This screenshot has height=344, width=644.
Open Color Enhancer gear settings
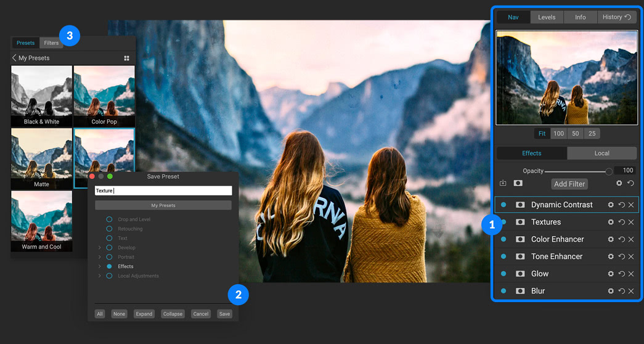tap(611, 239)
